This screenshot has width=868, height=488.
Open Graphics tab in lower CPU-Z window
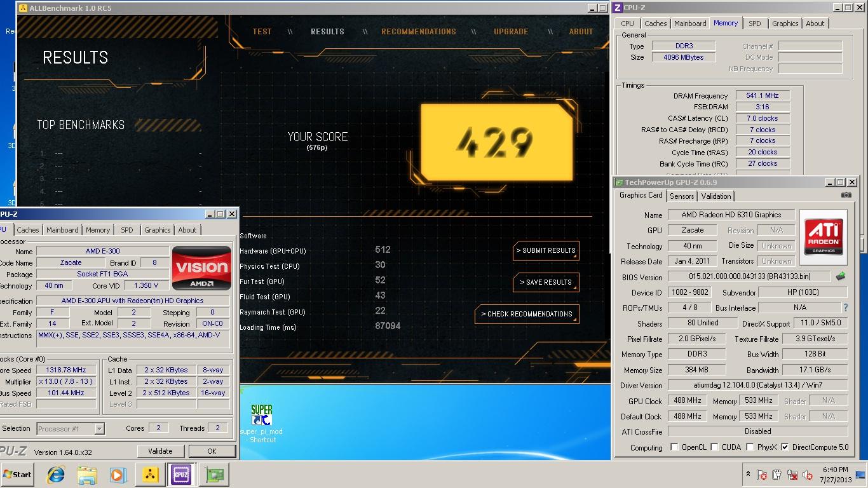pyautogui.click(x=157, y=230)
